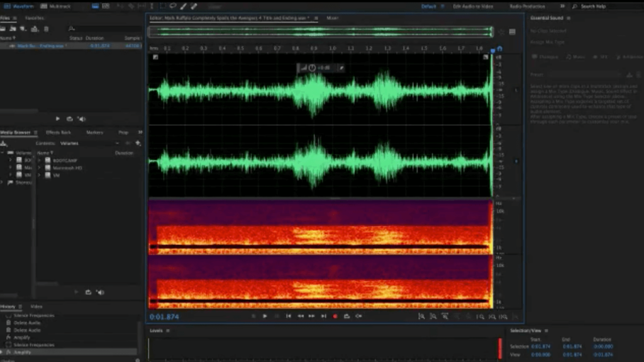Click the Files panel search field

point(105,29)
